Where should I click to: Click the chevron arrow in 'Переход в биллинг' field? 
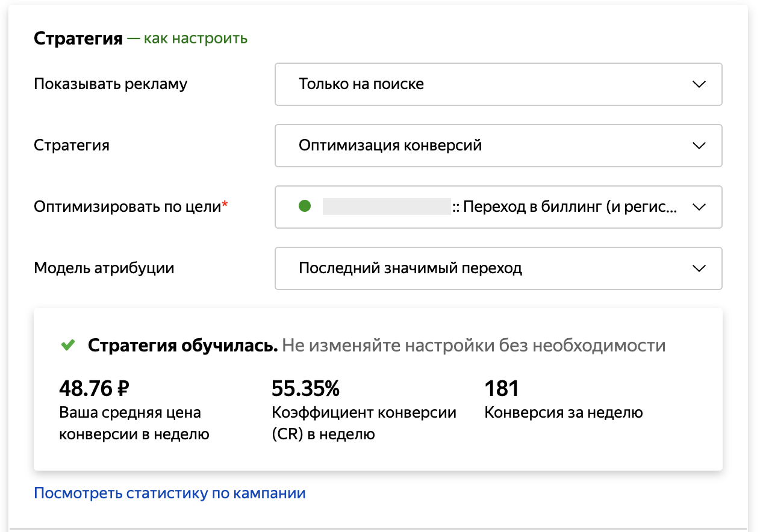click(x=699, y=207)
